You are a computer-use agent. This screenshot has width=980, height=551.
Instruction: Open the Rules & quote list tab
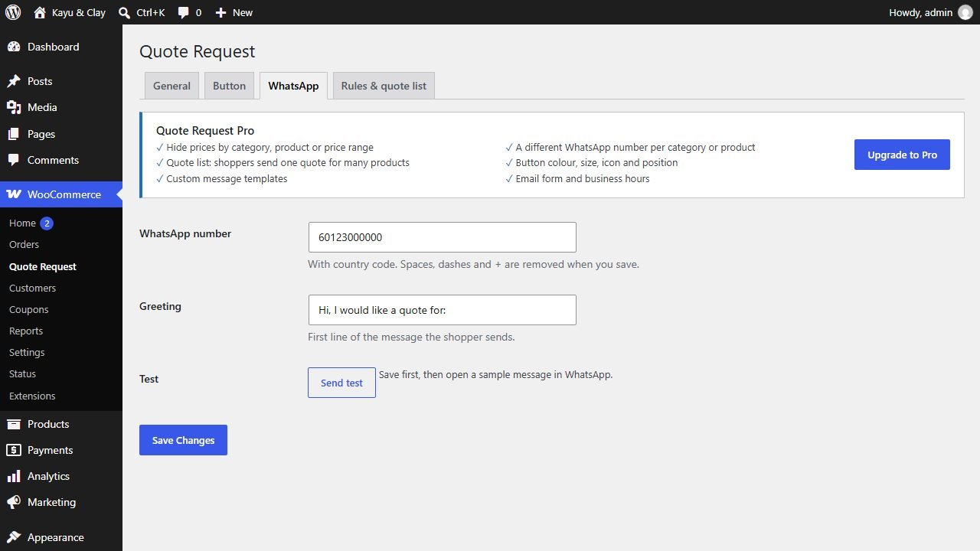tap(384, 86)
